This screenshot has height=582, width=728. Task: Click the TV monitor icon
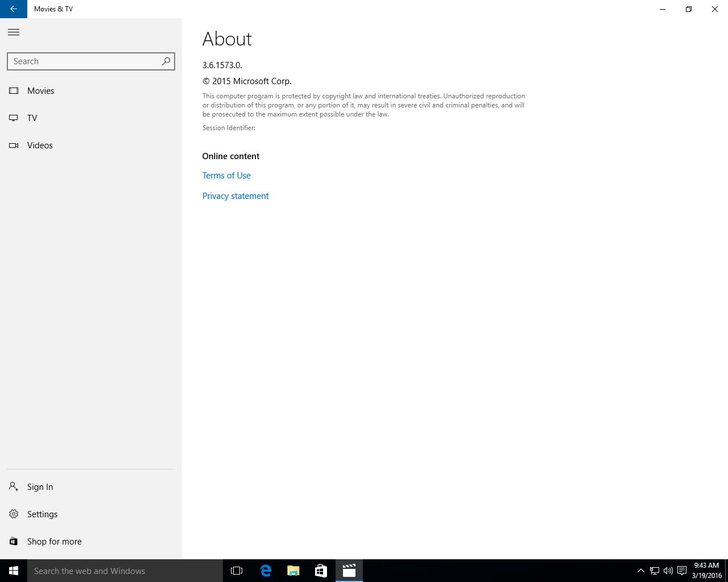[x=14, y=118]
